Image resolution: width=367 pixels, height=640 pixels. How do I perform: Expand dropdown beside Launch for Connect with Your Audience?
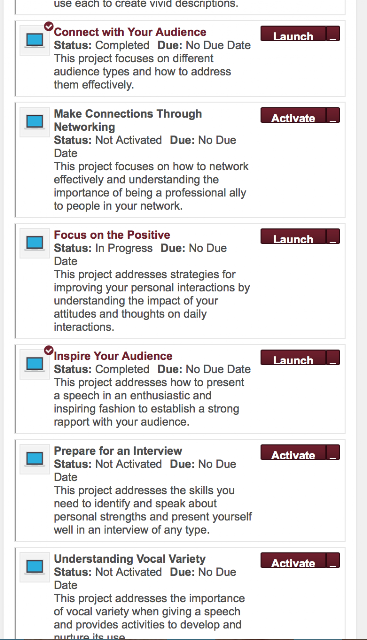click(333, 34)
